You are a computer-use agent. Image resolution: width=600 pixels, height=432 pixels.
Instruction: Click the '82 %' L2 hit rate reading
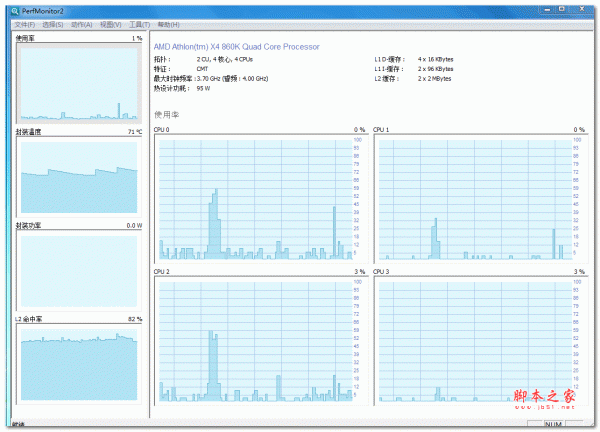click(x=135, y=319)
